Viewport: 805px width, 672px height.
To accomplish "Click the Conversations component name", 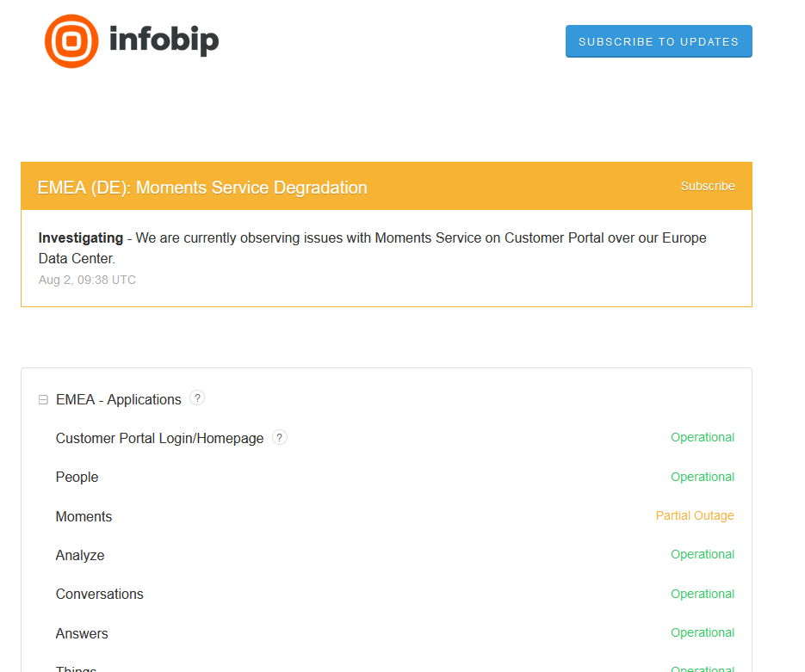I will coord(100,594).
